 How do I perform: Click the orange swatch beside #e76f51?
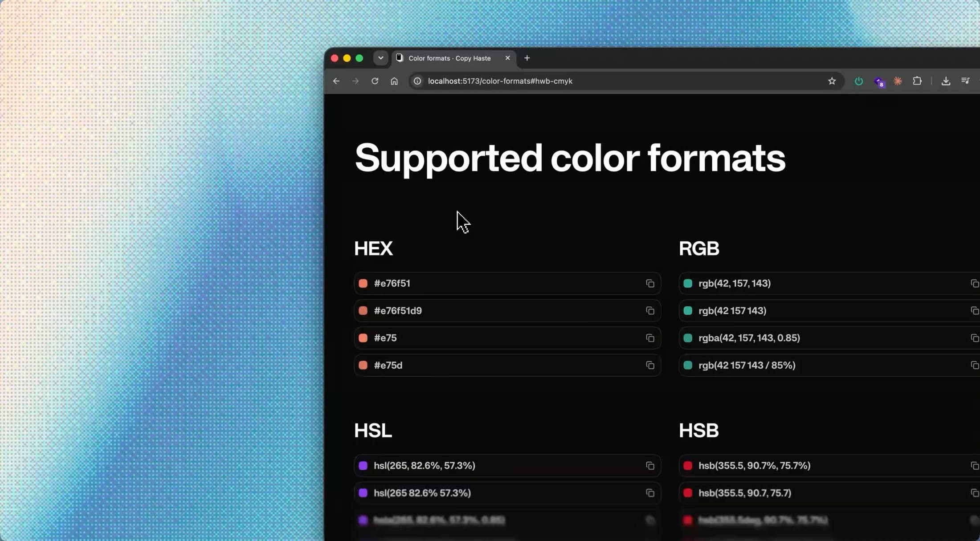pos(363,284)
